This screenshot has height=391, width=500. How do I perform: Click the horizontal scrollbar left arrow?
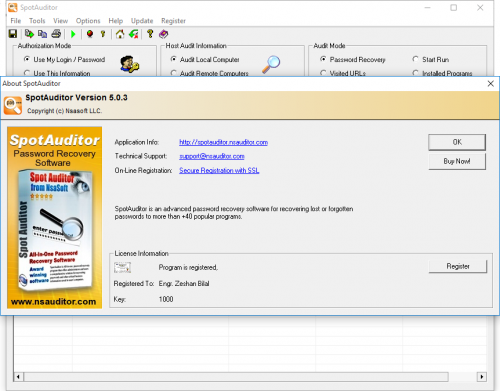click(x=18, y=377)
